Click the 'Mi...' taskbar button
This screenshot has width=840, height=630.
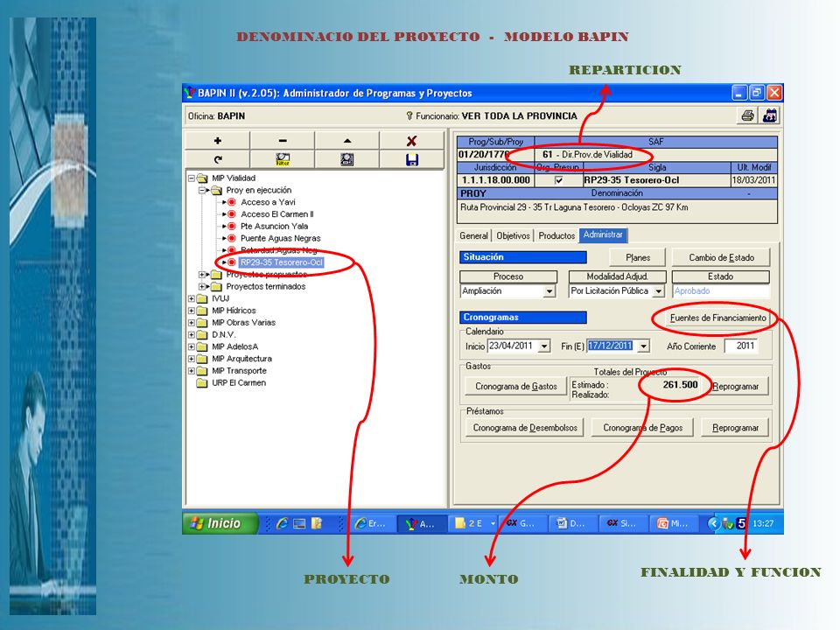coord(674,523)
